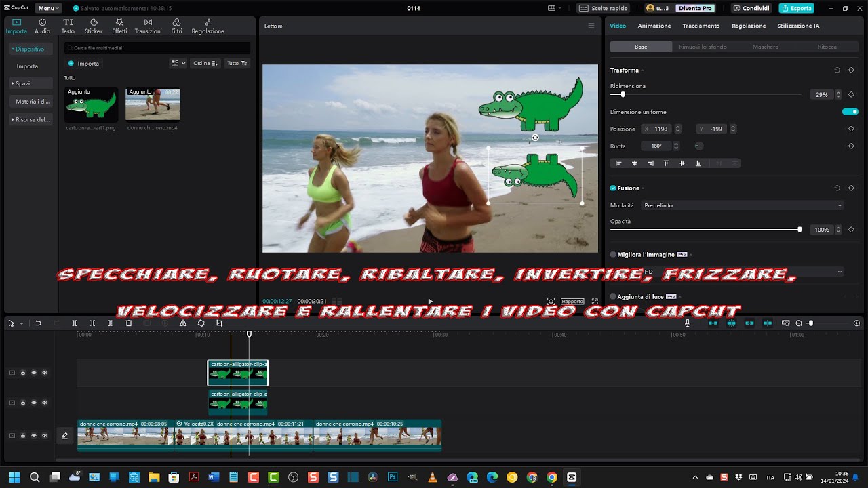The height and width of the screenshot is (488, 868).
Task: Select the Ritocca sub-tab
Action: coord(827,47)
